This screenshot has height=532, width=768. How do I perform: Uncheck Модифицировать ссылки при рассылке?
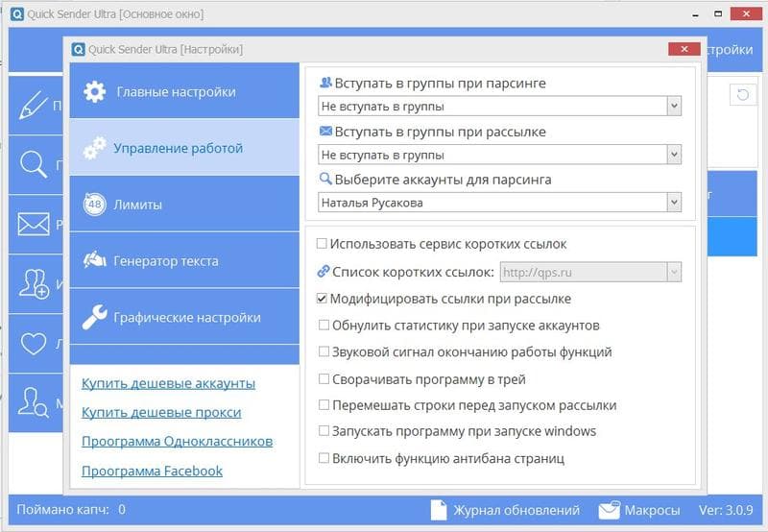point(322,299)
